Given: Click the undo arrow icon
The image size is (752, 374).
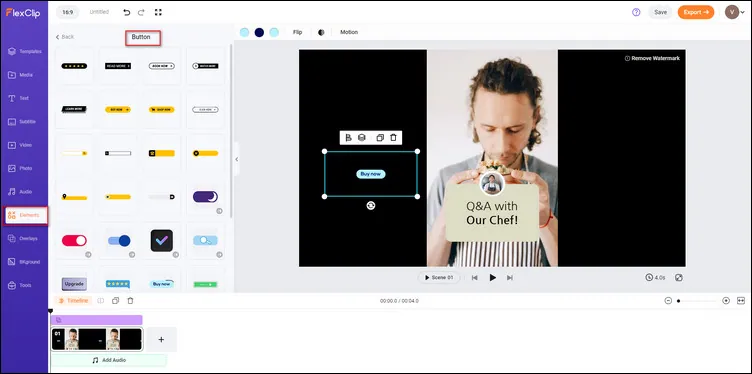Looking at the screenshot, I should [127, 12].
